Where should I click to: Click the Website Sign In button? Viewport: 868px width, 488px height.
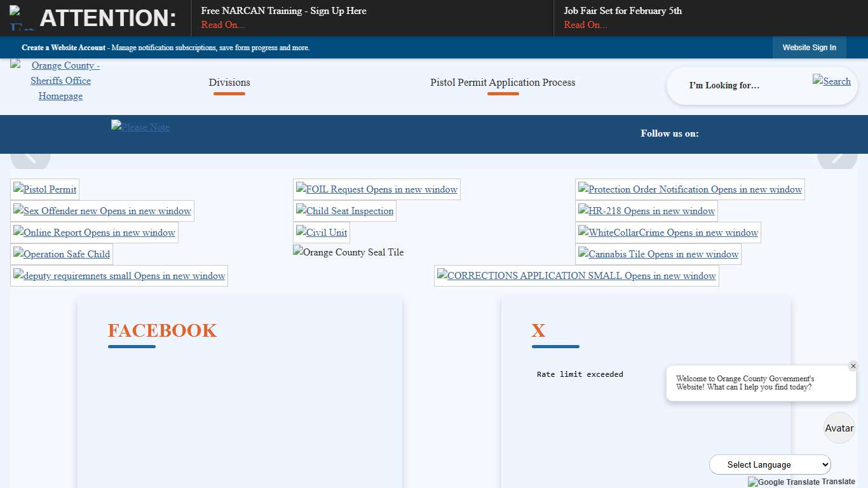(809, 48)
